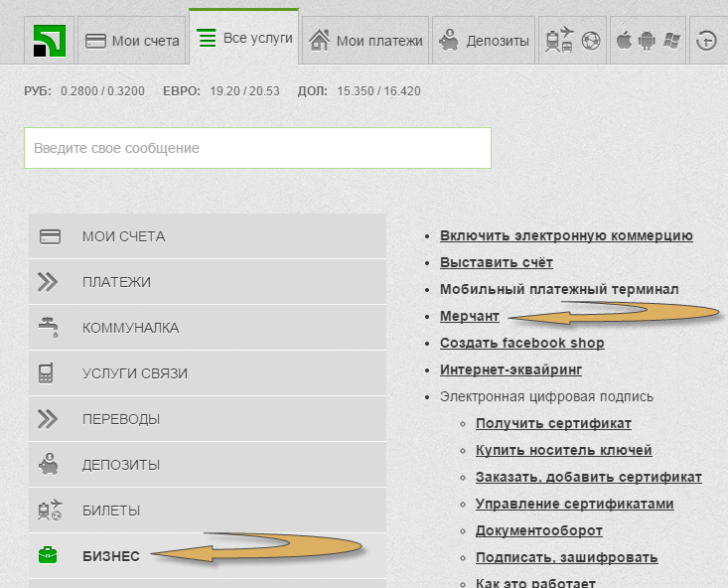Click the Windows logo icon
The height and width of the screenshot is (588, 728).
click(x=671, y=41)
